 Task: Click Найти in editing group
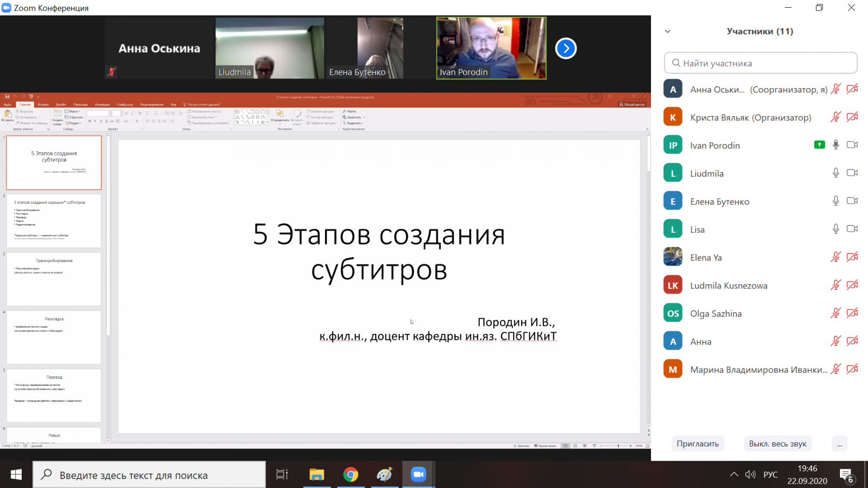350,111
